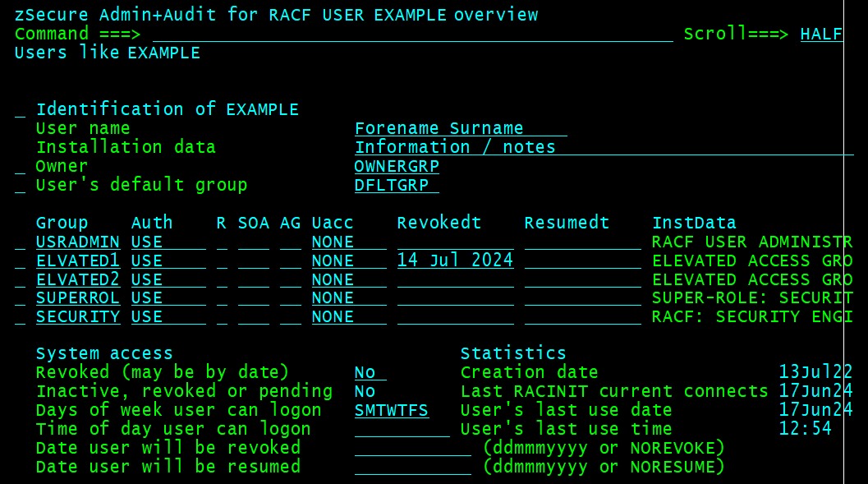The image size is (868, 484).
Task: Open the SUPERROL group
Action: point(78,297)
